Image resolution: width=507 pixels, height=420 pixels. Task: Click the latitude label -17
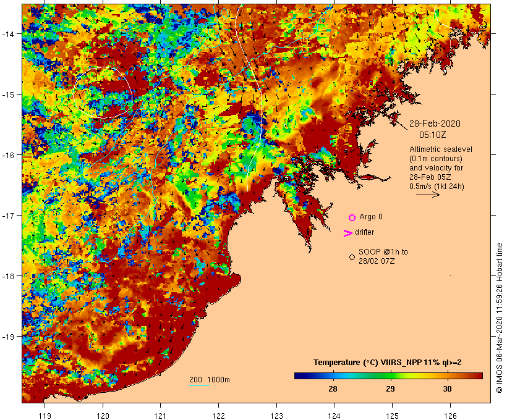tap(7, 215)
